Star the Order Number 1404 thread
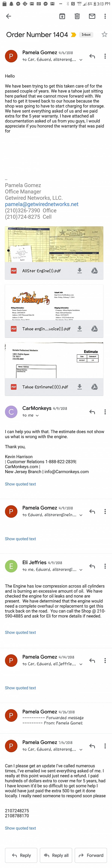 tap(105, 34)
